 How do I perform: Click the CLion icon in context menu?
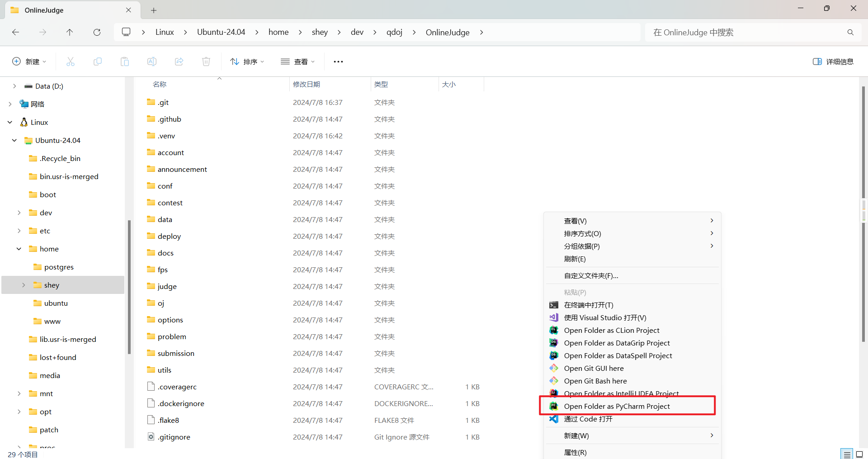554,331
